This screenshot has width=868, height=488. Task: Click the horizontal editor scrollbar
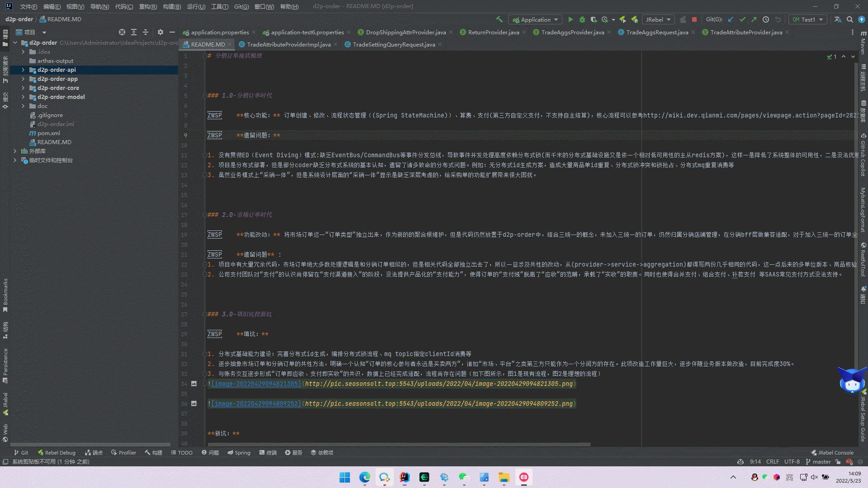pos(398,445)
